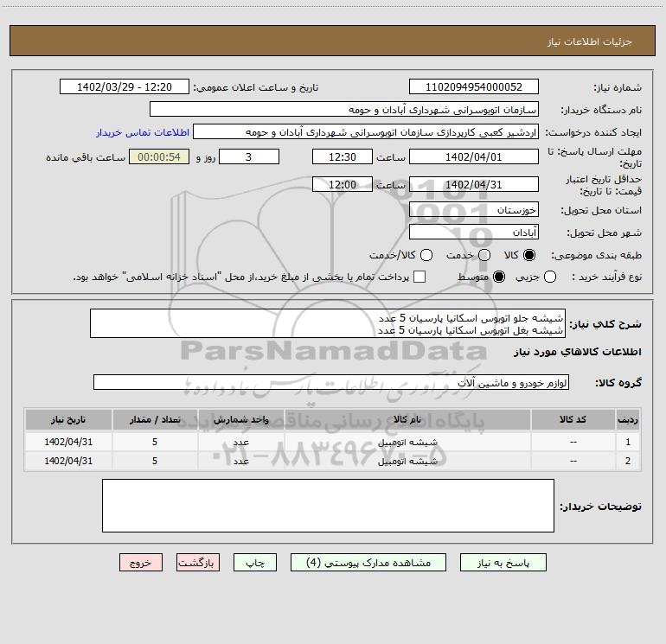
Task: Select the خدمت radio button
Action: click(484, 255)
